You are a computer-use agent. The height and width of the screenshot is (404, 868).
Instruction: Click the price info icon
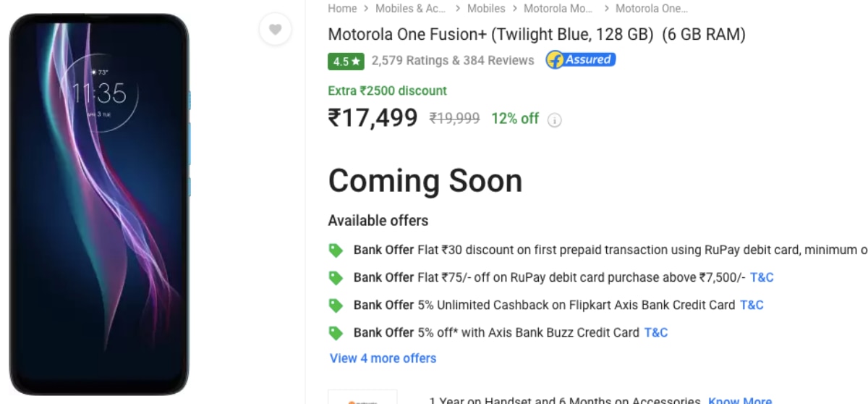[x=555, y=120]
